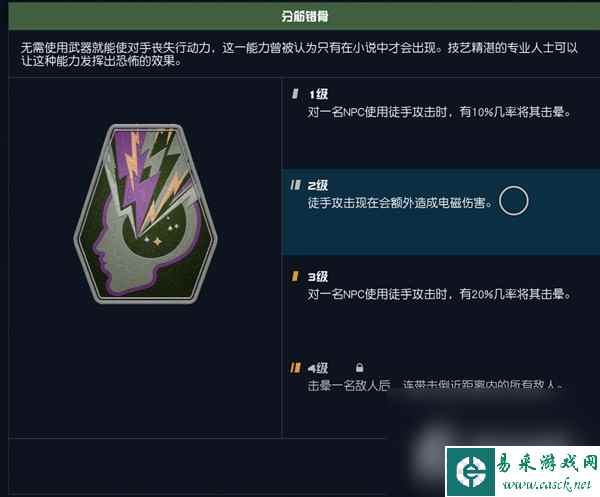The image size is (600, 497).
Task: Click the 分筋错骨 skill title bar
Action: click(304, 16)
